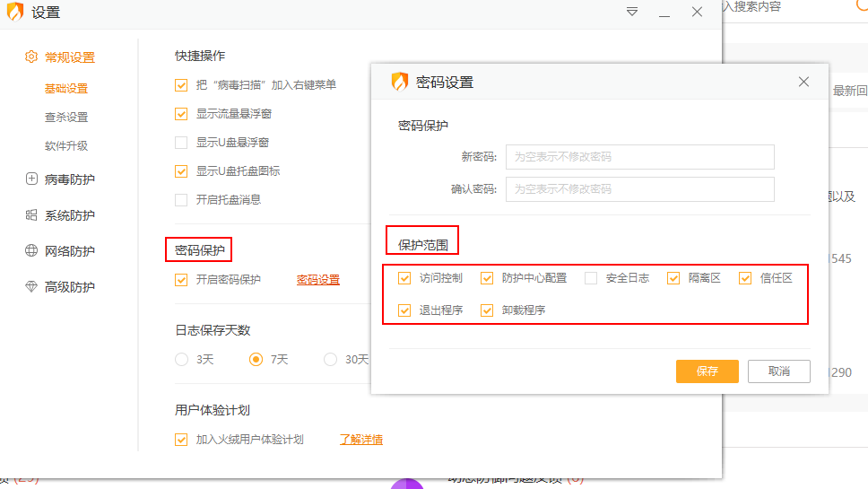Switch to 高级防护 settings
The image size is (868, 489).
point(70,287)
